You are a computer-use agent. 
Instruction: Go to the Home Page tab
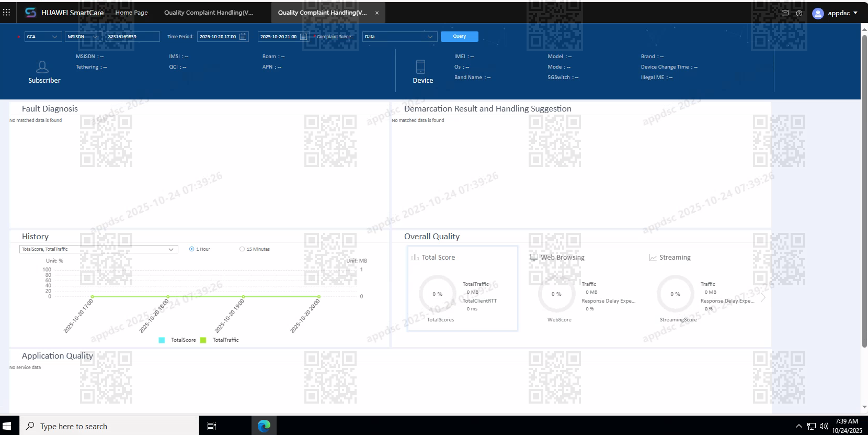[x=131, y=13]
